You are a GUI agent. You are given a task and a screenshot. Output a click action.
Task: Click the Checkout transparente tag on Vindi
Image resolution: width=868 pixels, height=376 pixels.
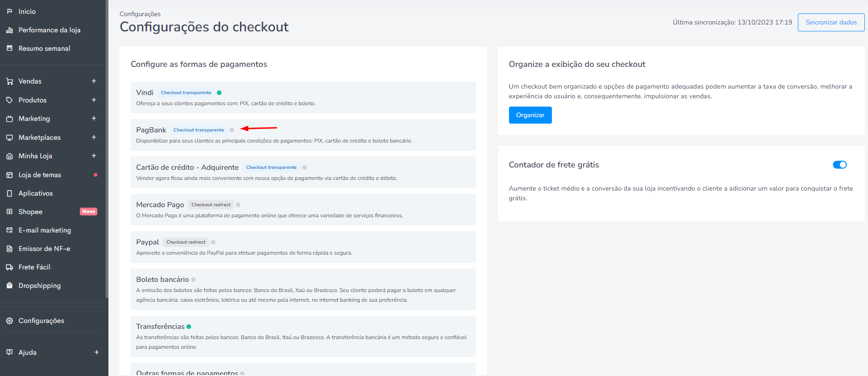tap(186, 93)
